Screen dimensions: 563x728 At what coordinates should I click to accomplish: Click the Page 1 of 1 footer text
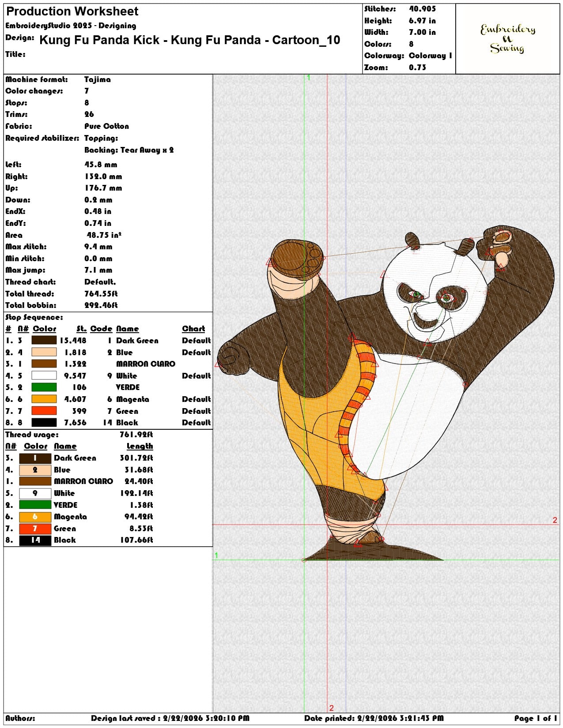click(536, 718)
